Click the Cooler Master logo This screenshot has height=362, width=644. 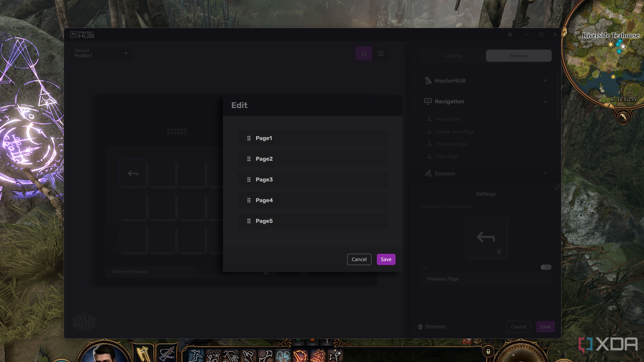[x=84, y=322]
